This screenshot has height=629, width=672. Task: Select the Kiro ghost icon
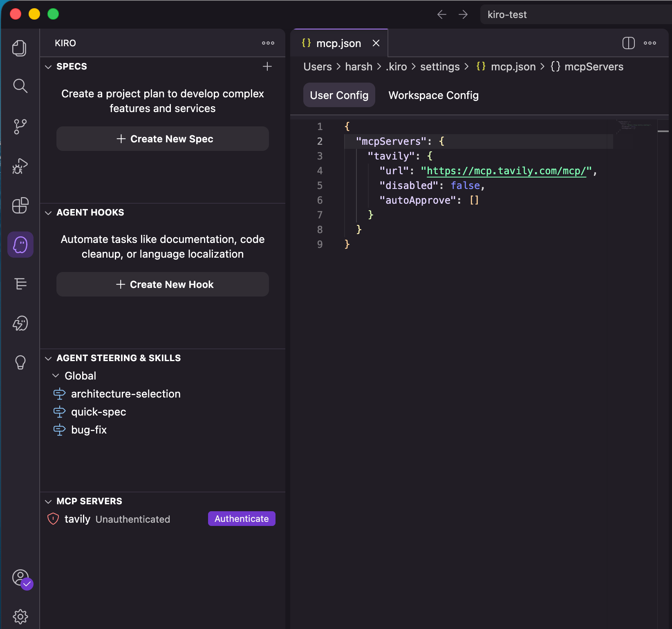point(20,245)
